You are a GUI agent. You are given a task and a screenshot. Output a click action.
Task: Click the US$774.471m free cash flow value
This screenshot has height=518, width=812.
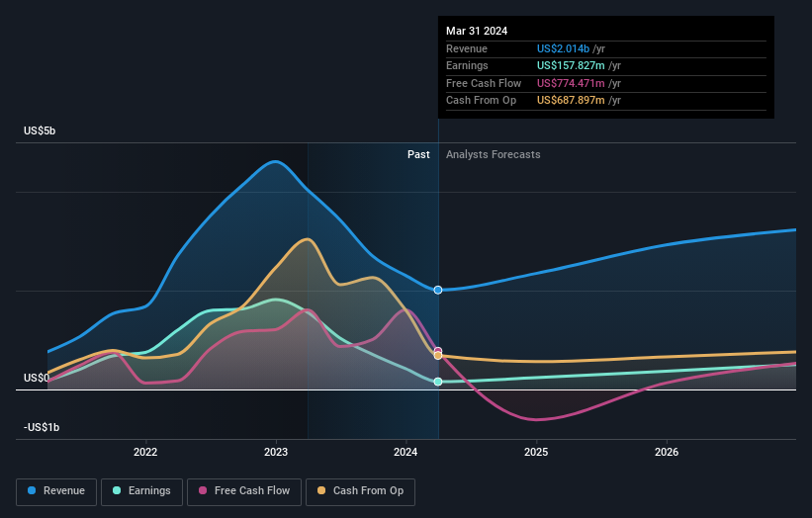point(571,83)
